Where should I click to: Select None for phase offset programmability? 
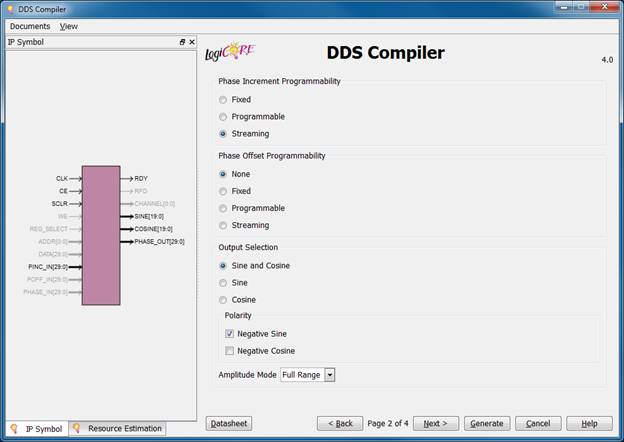pyautogui.click(x=223, y=174)
